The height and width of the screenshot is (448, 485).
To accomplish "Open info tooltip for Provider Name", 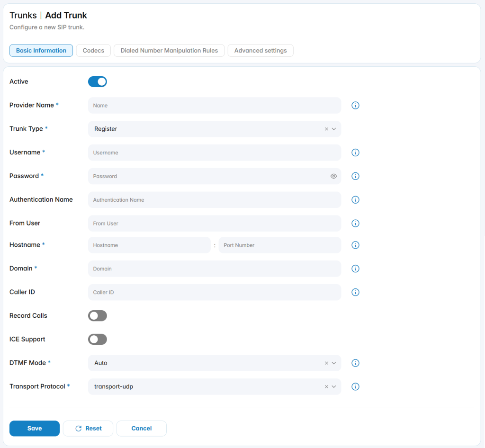I will pyautogui.click(x=355, y=106).
